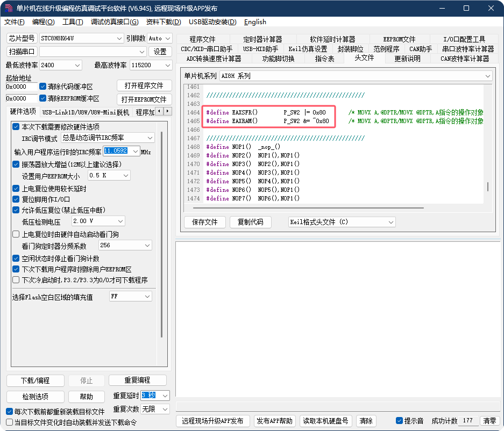This screenshot has width=504, height=431.
Task: Toggle 允许低压复位(禁止低压中断) checkbox
Action: pos(16,210)
